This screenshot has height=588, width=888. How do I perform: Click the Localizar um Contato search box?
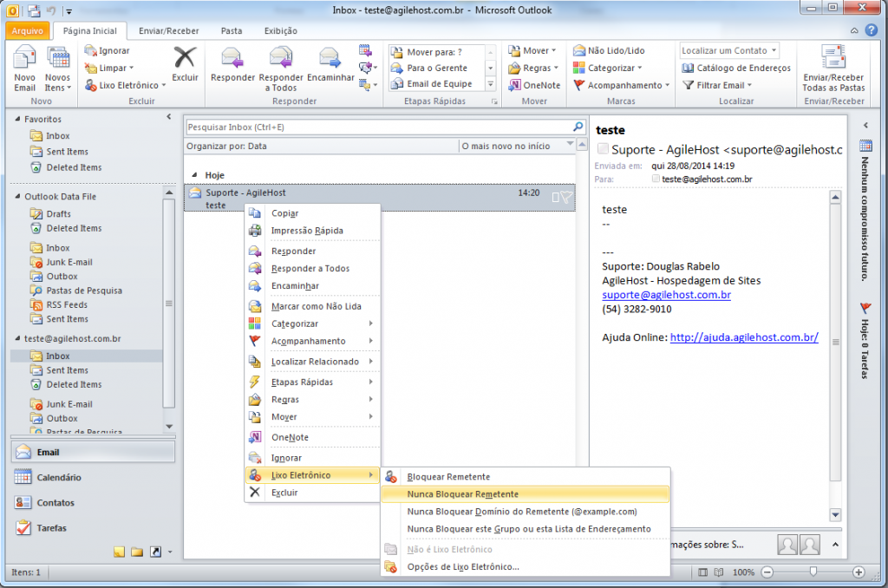(728, 50)
